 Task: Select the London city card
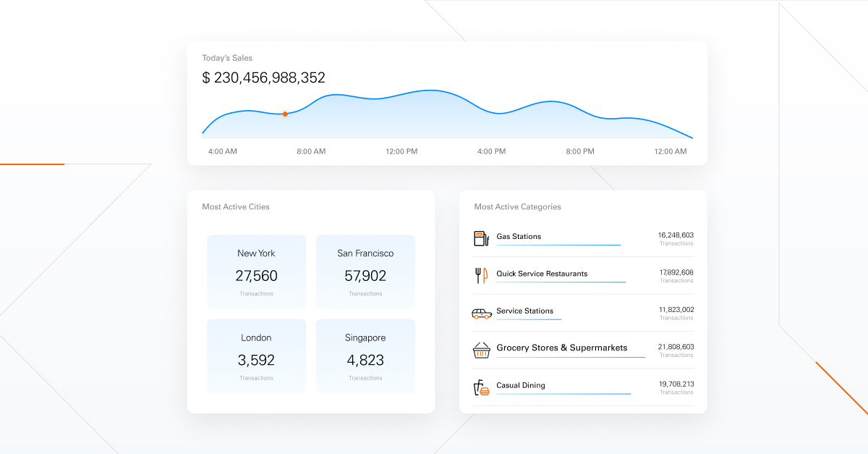point(256,356)
